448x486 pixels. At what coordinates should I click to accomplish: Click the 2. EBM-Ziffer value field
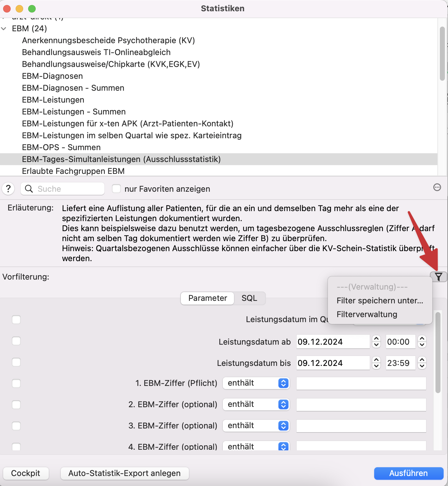tap(361, 404)
